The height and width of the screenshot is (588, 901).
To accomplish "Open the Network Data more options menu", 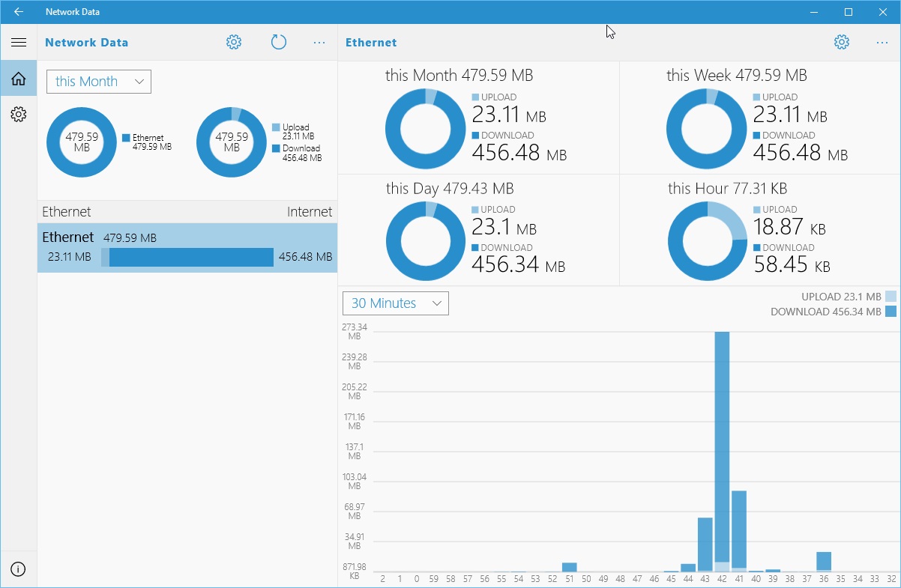I will click(319, 42).
